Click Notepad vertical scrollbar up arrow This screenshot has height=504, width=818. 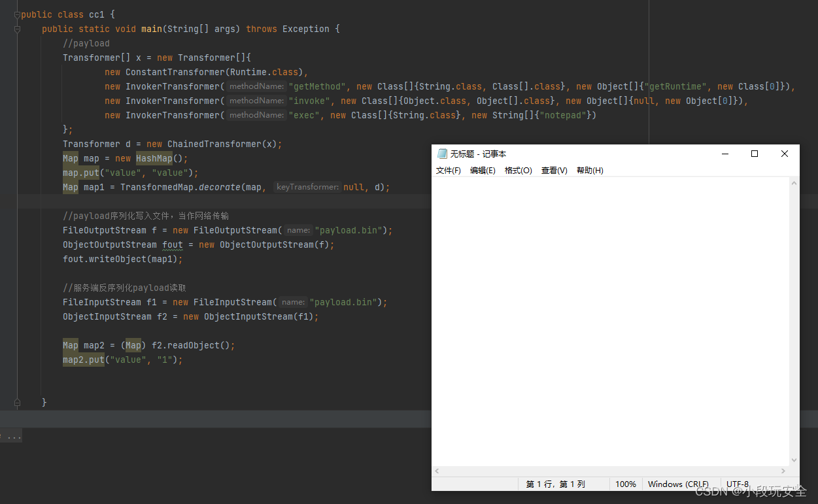click(794, 183)
